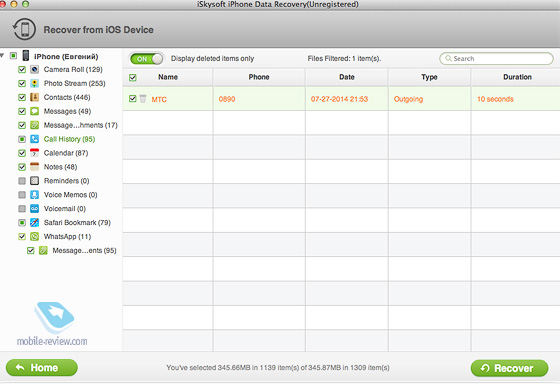Image resolution: width=560 pixels, height=384 pixels.
Task: Toggle the WhatsApp checkbox
Action: 22,236
